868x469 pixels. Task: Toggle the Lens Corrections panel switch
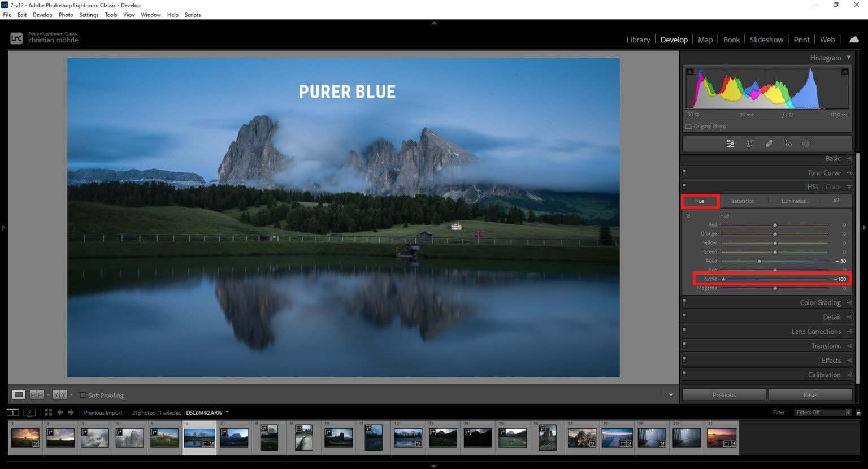pos(684,331)
